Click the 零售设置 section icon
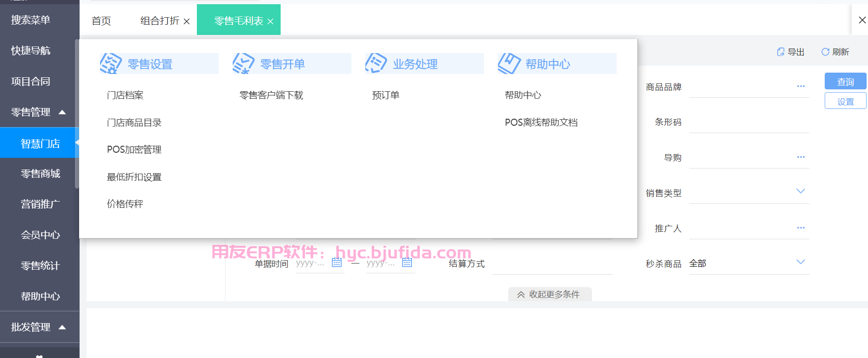This screenshot has width=868, height=358. click(111, 63)
